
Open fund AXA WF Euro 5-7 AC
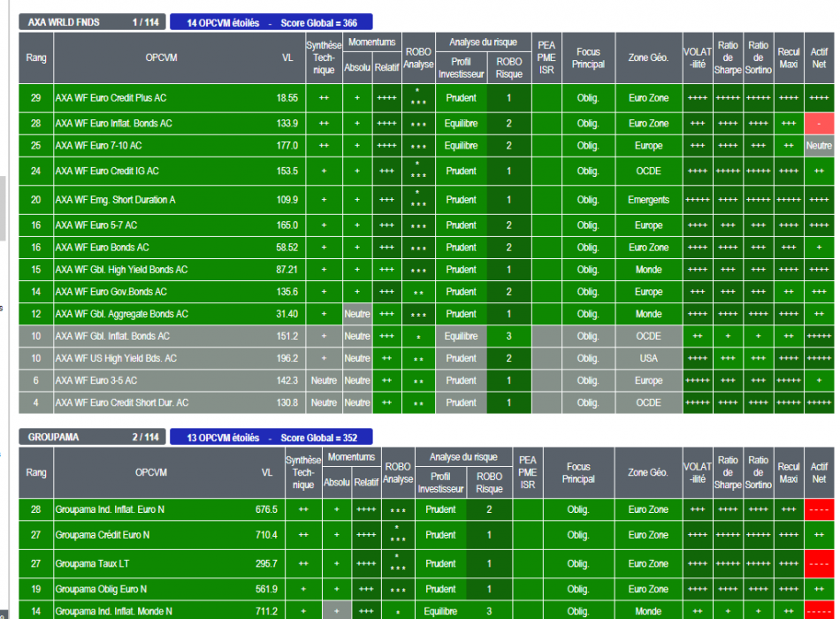tap(96, 225)
